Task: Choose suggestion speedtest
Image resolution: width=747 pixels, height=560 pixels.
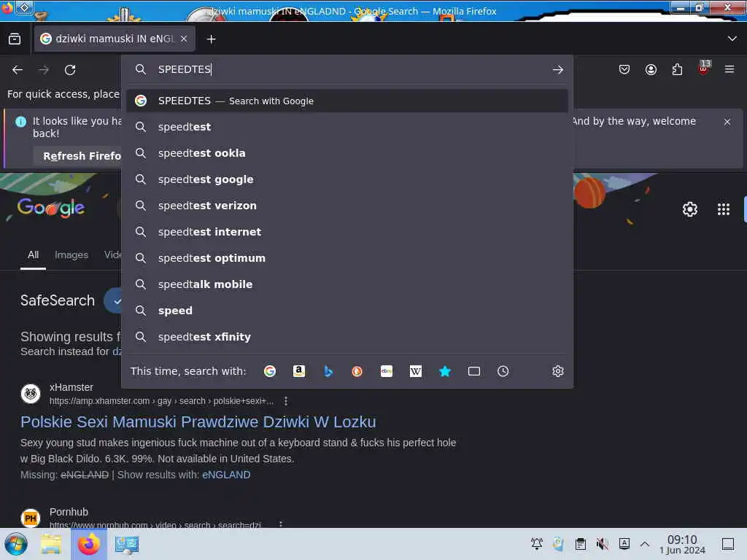Action: pyautogui.click(x=347, y=127)
